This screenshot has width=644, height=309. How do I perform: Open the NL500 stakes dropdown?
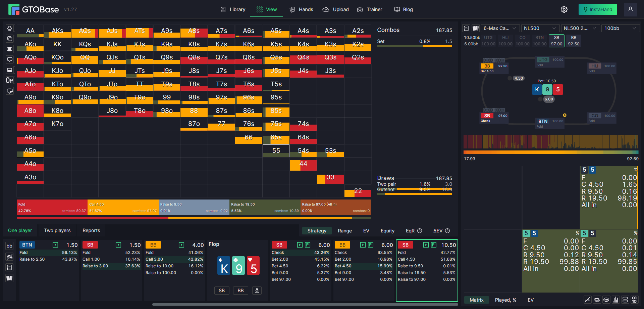(540, 28)
